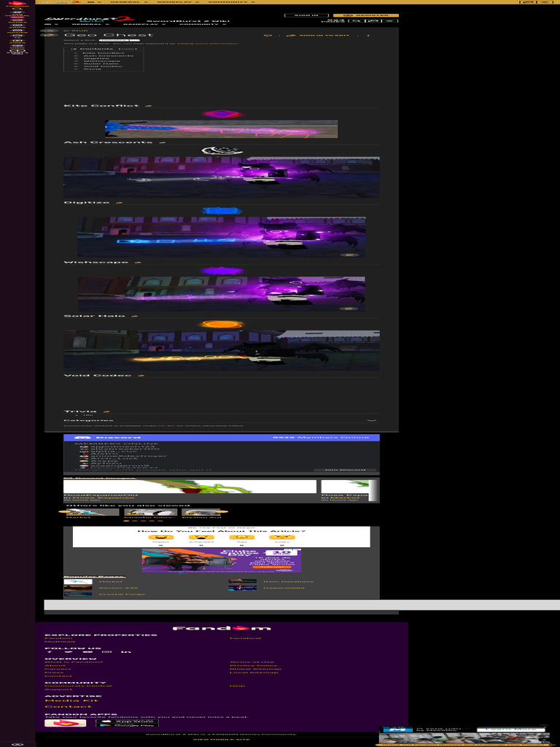Open the Kite Conflict sword screenshot
Image resolution: width=560 pixels, height=747 pixels.
222,129
